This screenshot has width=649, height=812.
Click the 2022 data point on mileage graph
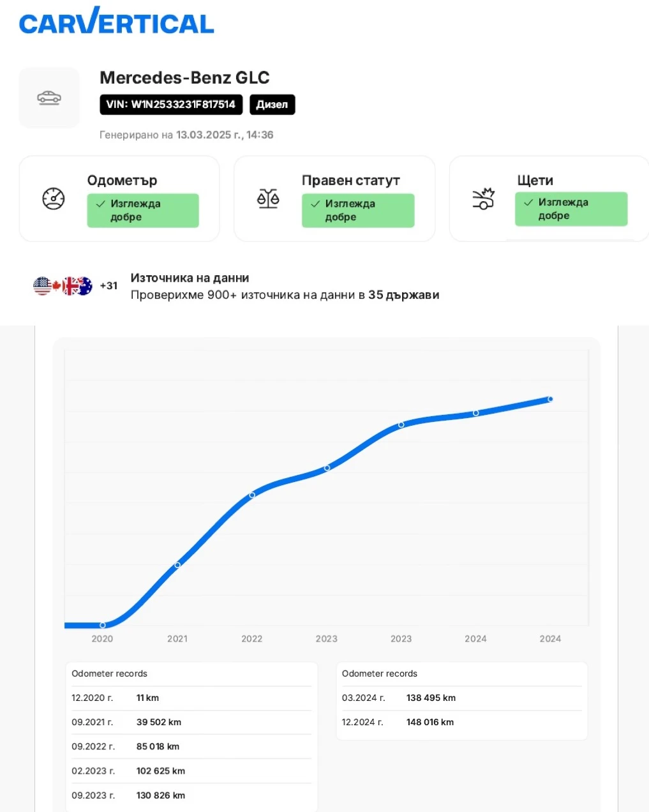[x=252, y=495]
